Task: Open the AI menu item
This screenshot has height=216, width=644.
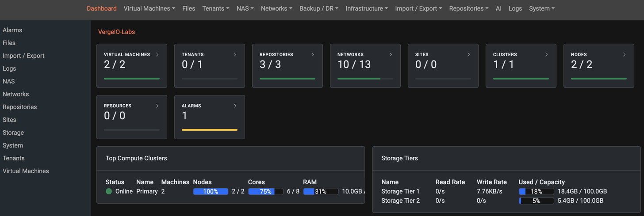Action: (498, 8)
